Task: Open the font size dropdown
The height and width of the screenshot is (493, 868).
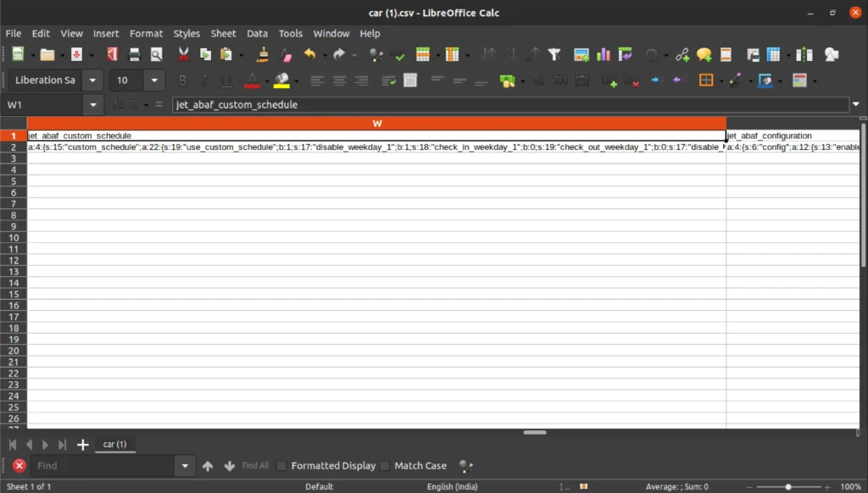Action: [154, 80]
